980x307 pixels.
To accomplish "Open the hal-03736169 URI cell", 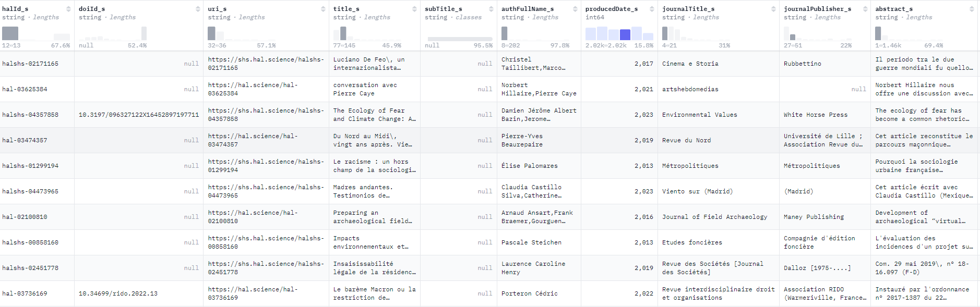I will (266, 293).
